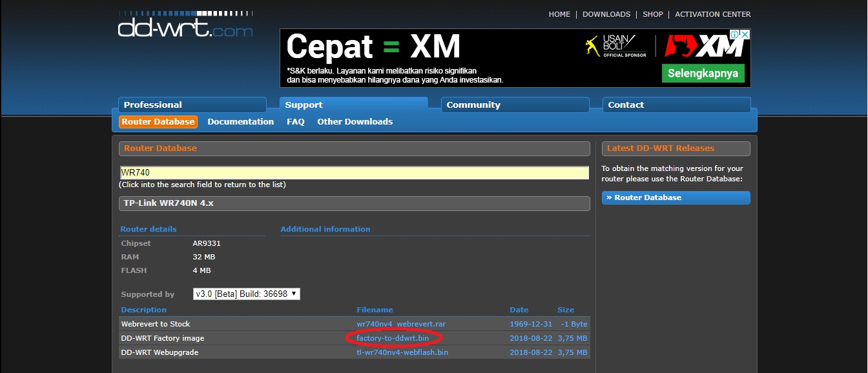
Task: Click the DD-WRT Factory image description
Action: [x=163, y=338]
